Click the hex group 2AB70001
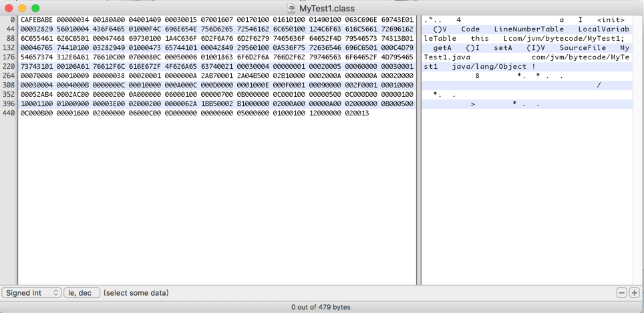644x313 pixels. click(217, 76)
